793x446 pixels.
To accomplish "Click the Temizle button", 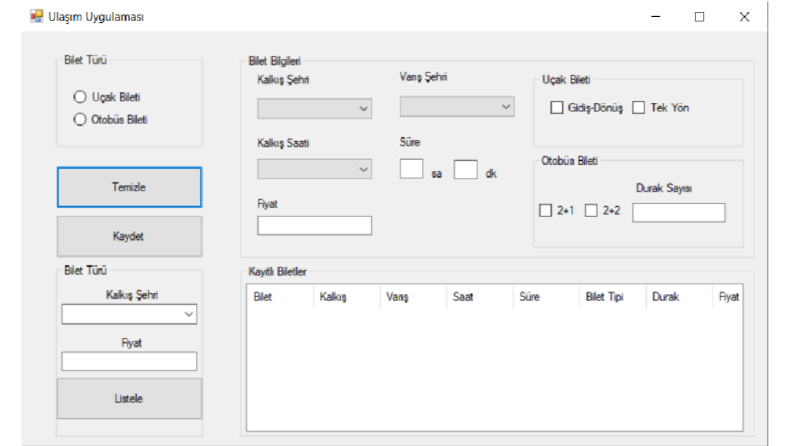I will 129,187.
